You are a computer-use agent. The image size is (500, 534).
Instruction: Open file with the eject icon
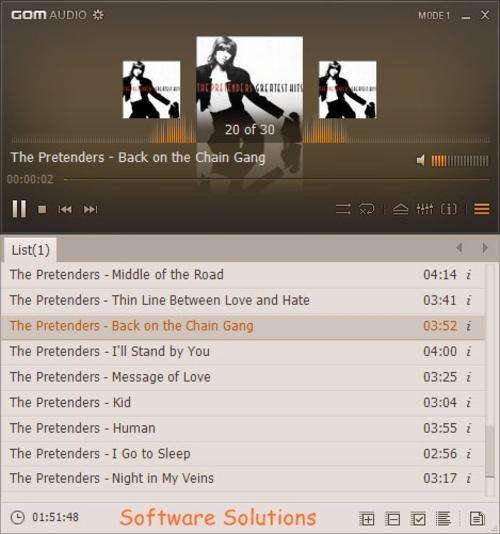(401, 209)
